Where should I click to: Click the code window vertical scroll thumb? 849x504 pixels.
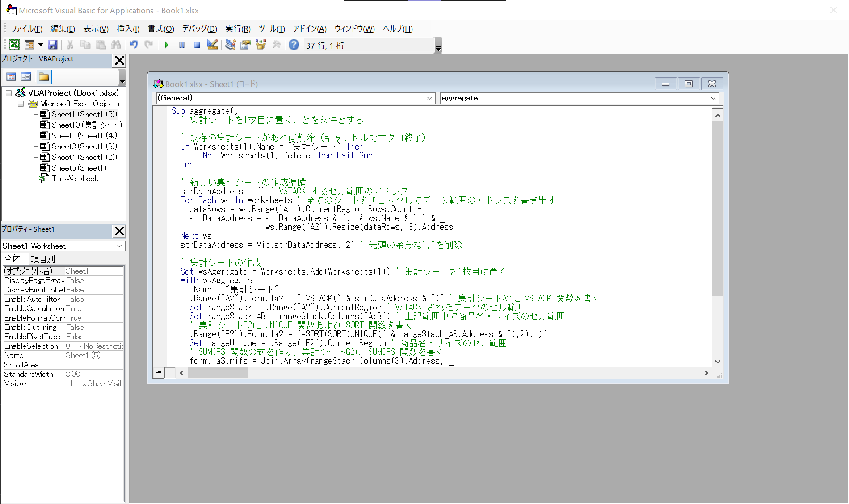(x=718, y=208)
